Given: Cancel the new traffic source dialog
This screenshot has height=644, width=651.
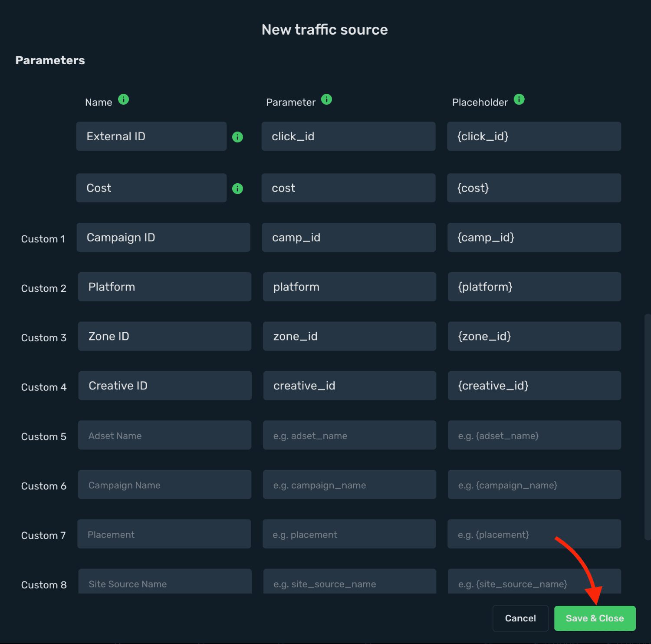Looking at the screenshot, I should pos(520,618).
